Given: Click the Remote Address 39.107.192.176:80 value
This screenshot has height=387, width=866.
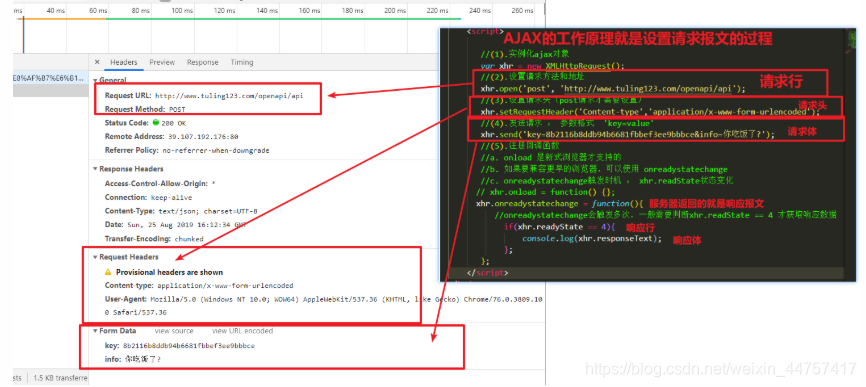Looking at the screenshot, I should click(x=202, y=136).
